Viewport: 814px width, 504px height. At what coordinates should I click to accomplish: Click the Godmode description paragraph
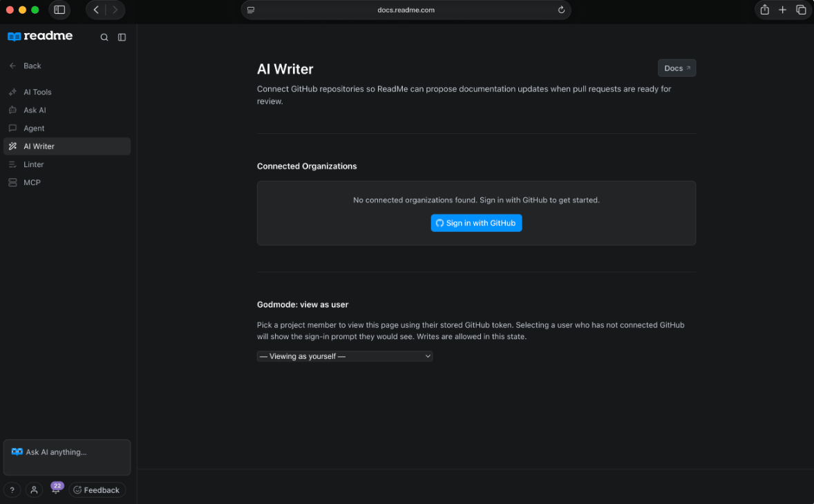pos(471,331)
